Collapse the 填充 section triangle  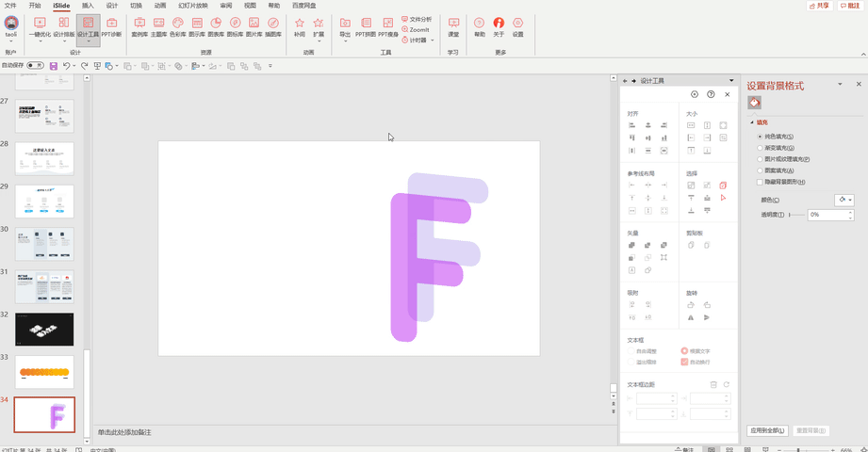click(x=752, y=122)
